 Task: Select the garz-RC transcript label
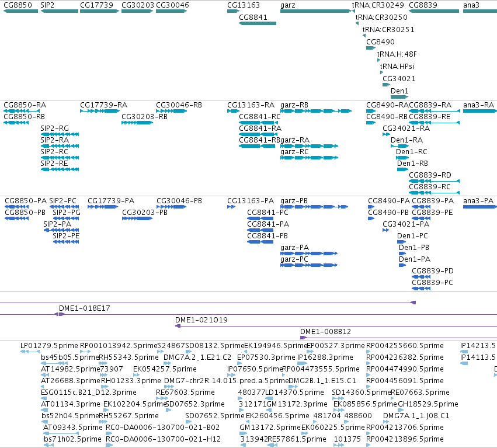294,152
